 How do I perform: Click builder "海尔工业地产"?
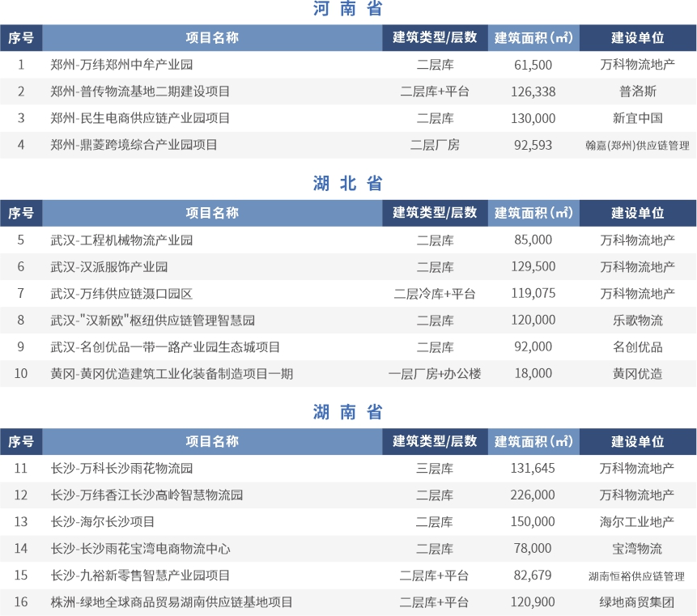(x=637, y=522)
